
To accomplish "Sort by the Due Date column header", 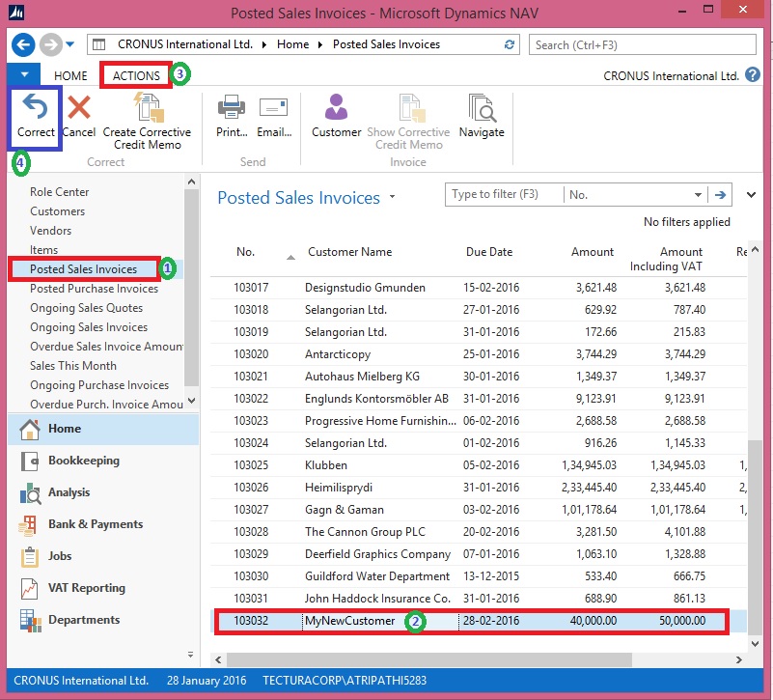I will click(x=488, y=252).
